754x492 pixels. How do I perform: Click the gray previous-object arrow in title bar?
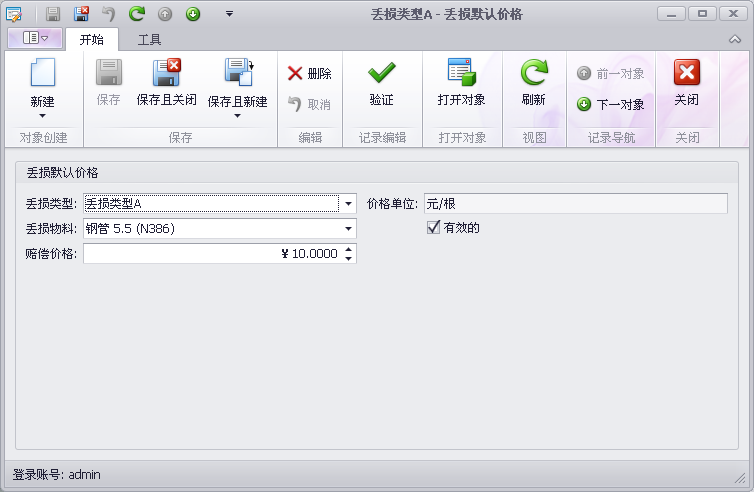click(x=165, y=14)
